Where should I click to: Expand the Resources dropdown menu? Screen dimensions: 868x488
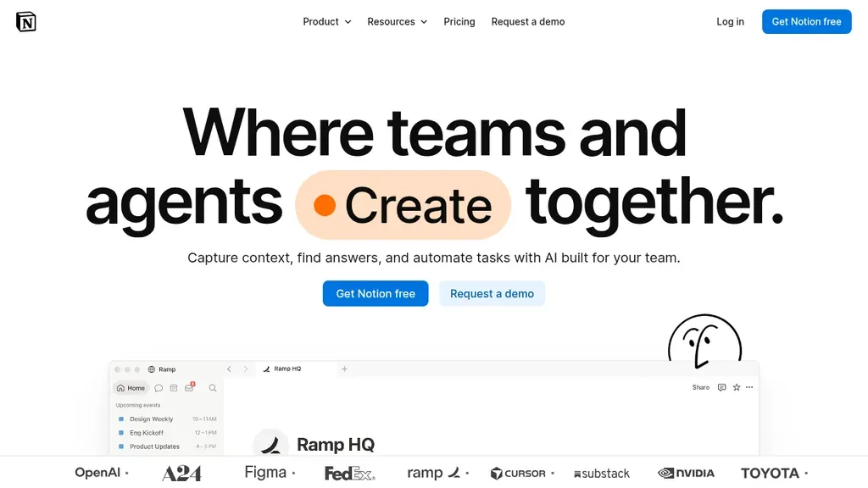[397, 21]
